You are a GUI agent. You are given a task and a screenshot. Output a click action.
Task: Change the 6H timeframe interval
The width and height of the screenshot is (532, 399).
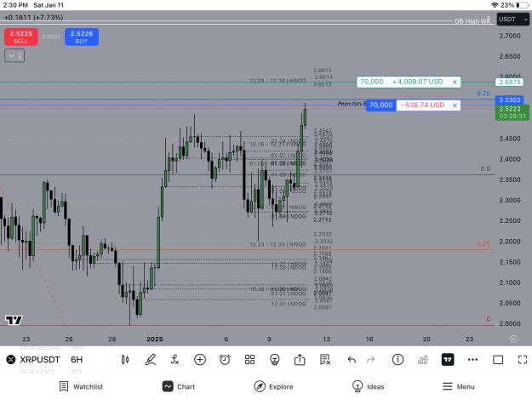pyautogui.click(x=77, y=359)
